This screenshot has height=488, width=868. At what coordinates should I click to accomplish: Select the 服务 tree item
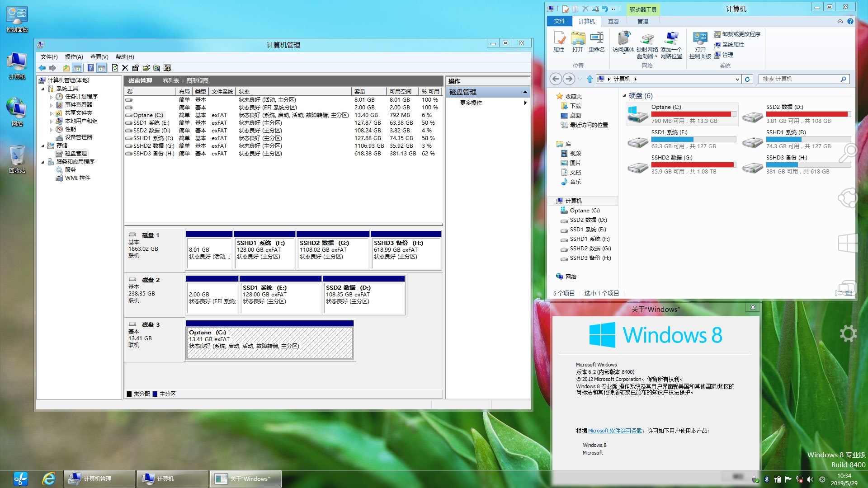(x=70, y=170)
